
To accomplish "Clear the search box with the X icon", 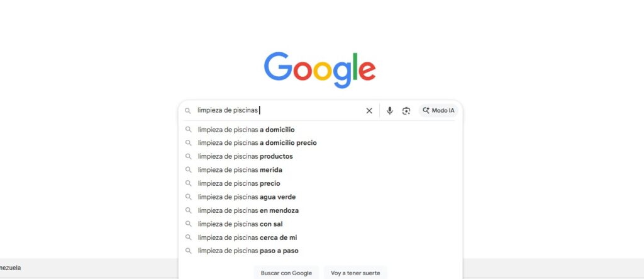I will (369, 111).
